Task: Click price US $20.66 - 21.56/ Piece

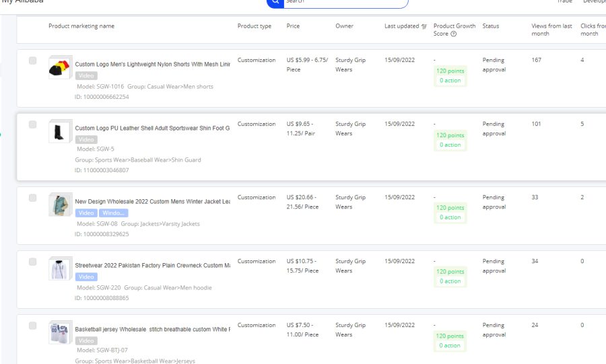Action: (x=302, y=202)
